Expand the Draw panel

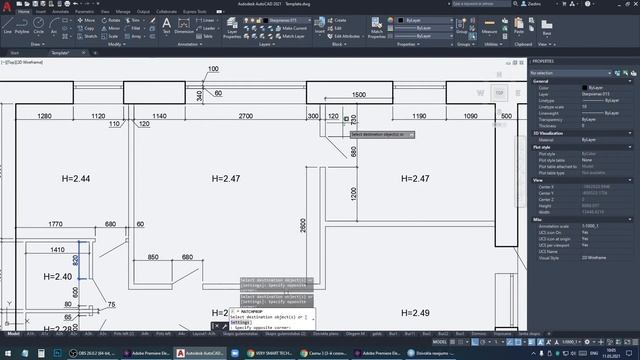[x=38, y=44]
